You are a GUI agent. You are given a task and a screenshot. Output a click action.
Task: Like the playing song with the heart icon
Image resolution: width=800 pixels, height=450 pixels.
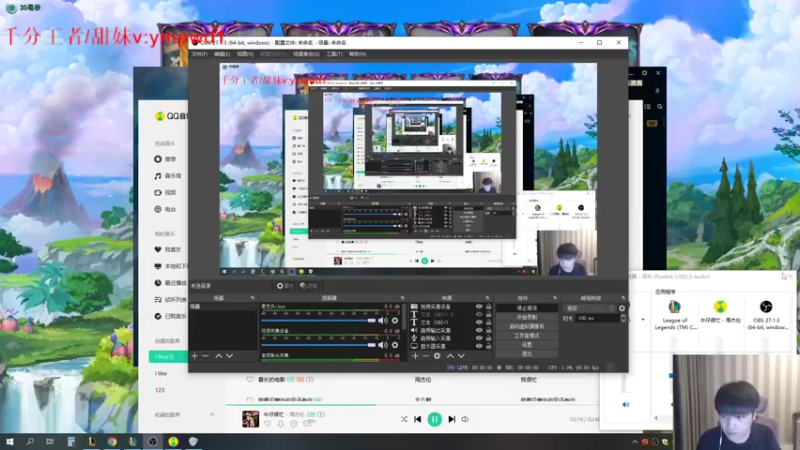(267, 423)
